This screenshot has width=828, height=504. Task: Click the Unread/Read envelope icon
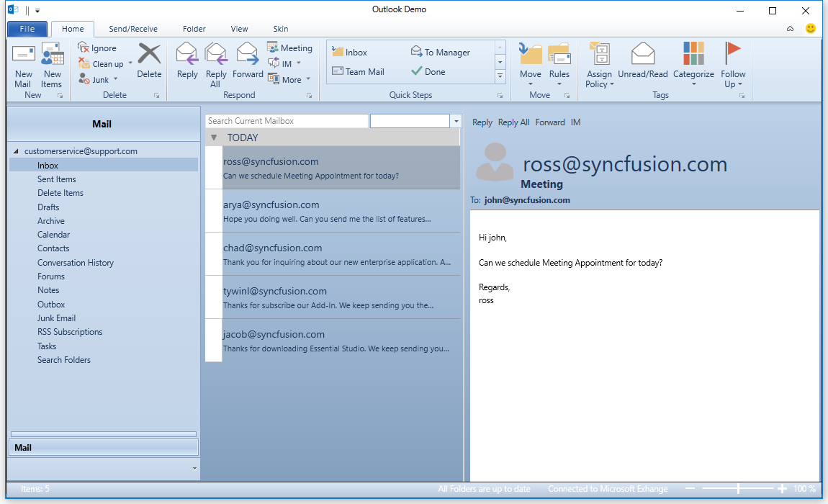point(642,55)
